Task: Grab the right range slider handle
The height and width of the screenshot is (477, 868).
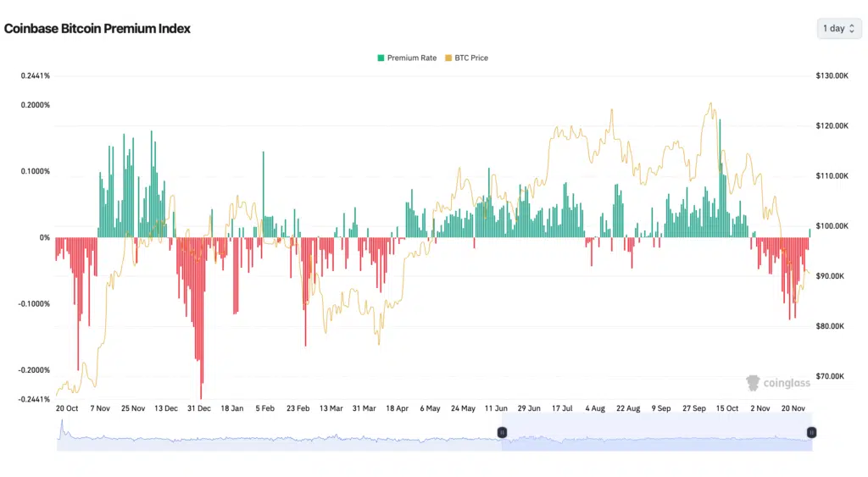Action: [811, 432]
